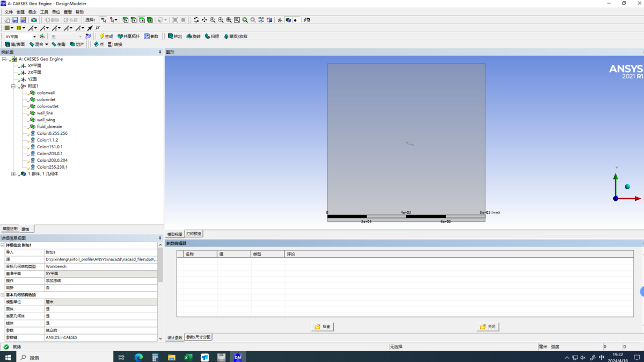Image resolution: width=644 pixels, height=362 pixels.
Task: Open the 概念 menu
Action: click(x=32, y=12)
